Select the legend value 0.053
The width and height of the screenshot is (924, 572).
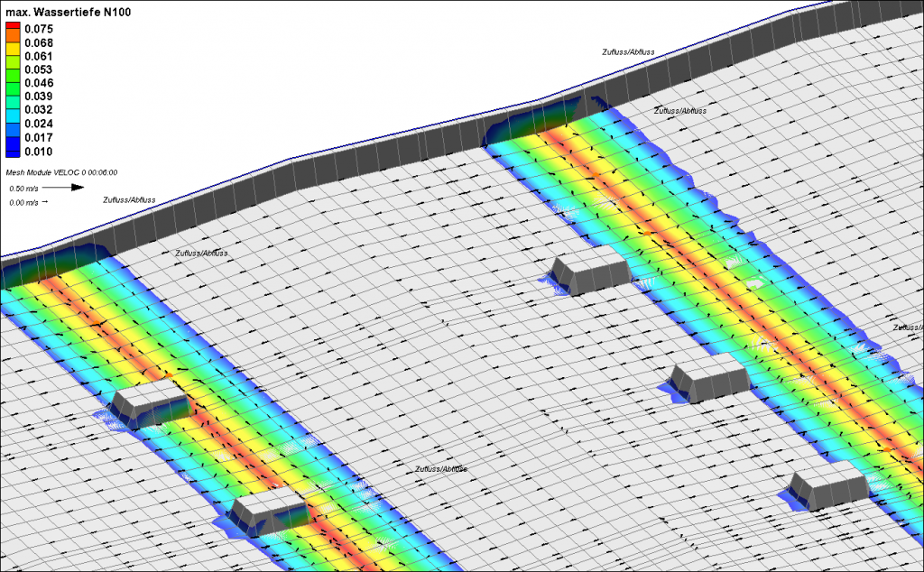click(38, 69)
